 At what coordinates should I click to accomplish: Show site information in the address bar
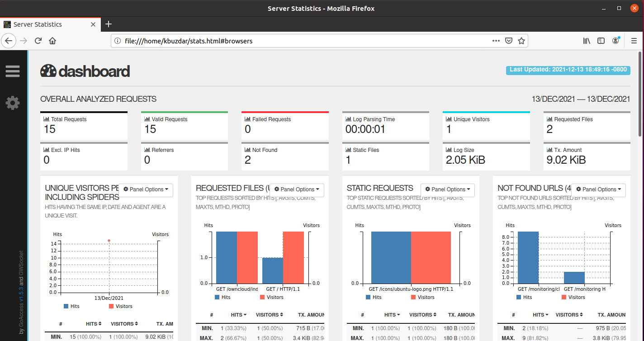[118, 41]
